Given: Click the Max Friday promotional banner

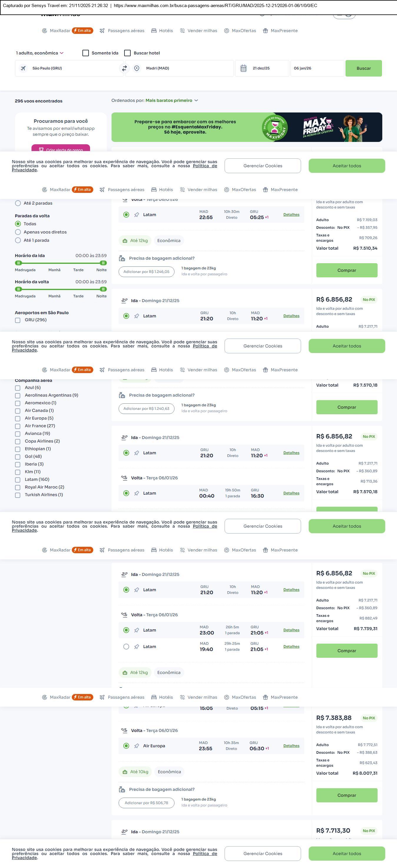Looking at the screenshot, I should (247, 127).
